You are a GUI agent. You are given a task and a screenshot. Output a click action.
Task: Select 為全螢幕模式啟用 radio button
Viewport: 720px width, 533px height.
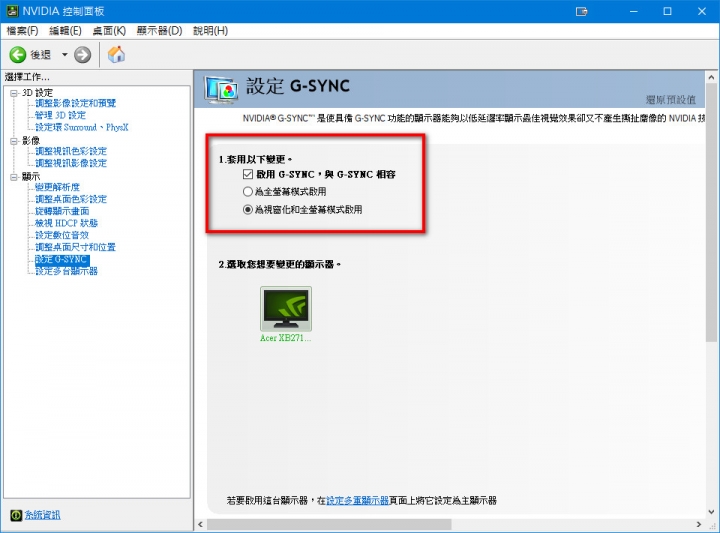point(248,191)
